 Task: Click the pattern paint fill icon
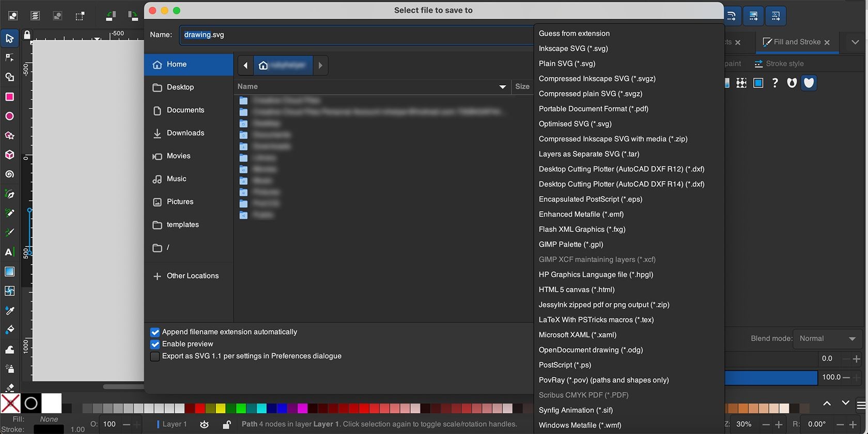click(741, 83)
